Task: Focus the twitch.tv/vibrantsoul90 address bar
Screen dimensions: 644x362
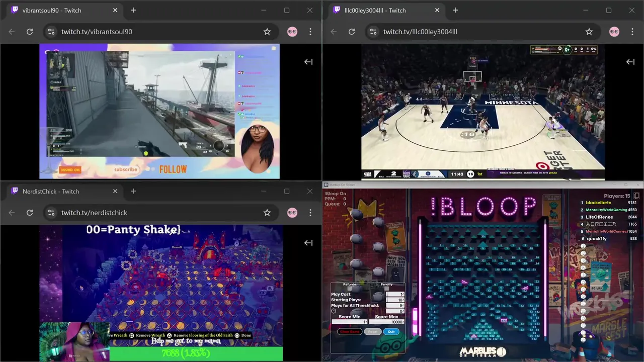Action: tap(160, 32)
